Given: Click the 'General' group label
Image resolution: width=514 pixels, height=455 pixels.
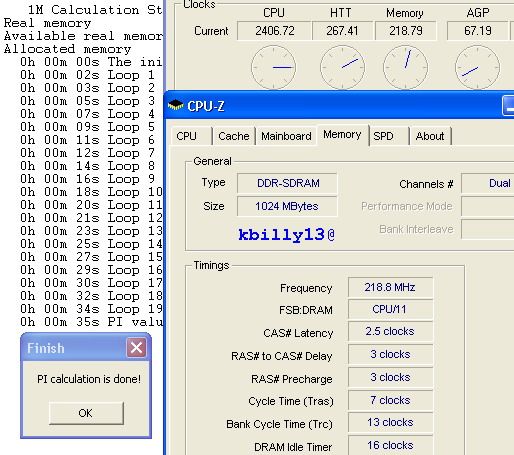Looking at the screenshot, I should point(212,161).
